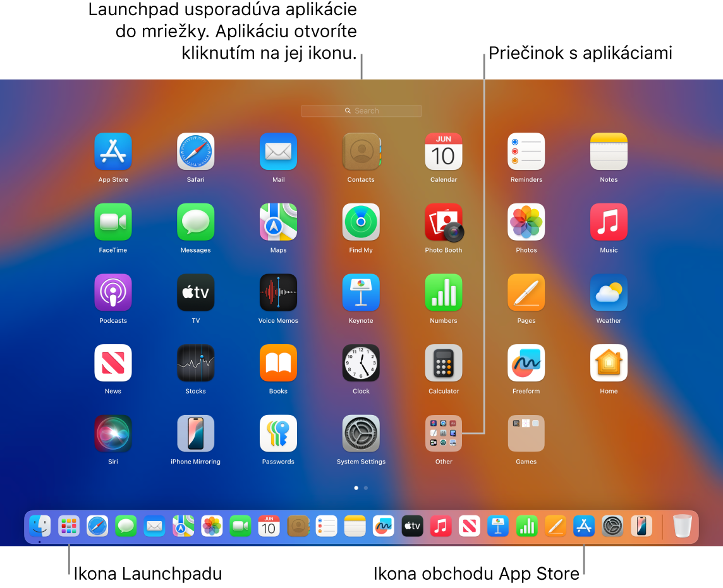Launch Safari from the Launchpad grid
Screen dimensions: 723x588
195,152
